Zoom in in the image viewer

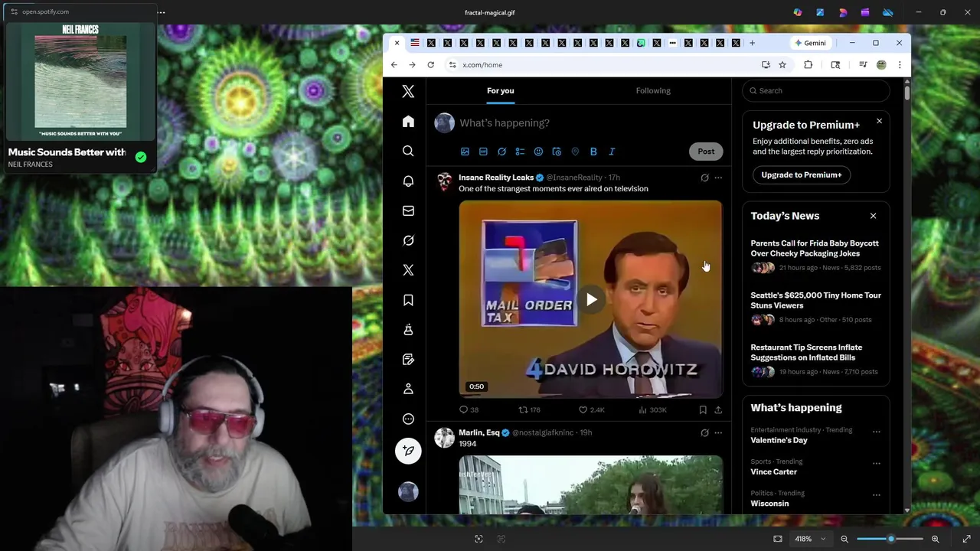[935, 539]
